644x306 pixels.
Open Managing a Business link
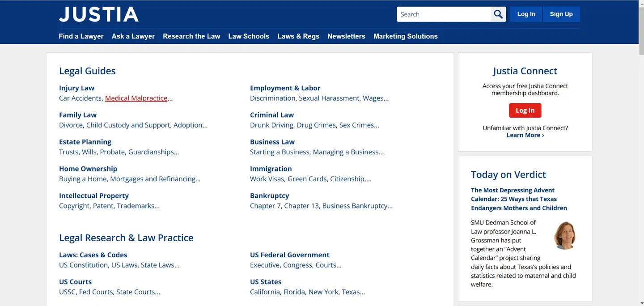(346, 152)
